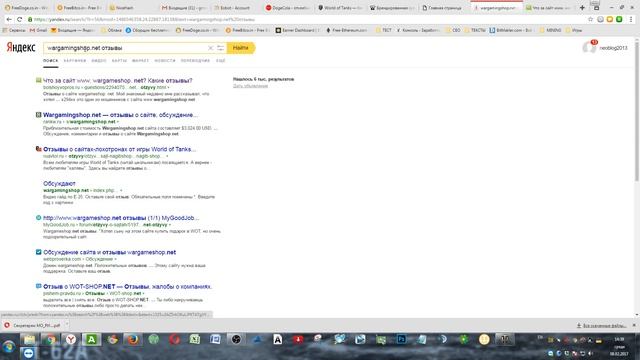Open a new browser tab with plus
The width and height of the screenshot is (640, 360).
582,7
